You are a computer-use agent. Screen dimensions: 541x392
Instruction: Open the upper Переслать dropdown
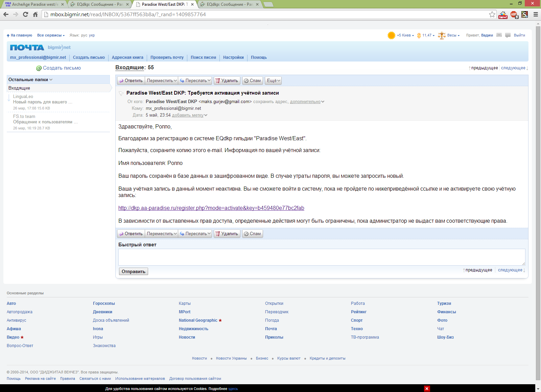click(195, 80)
